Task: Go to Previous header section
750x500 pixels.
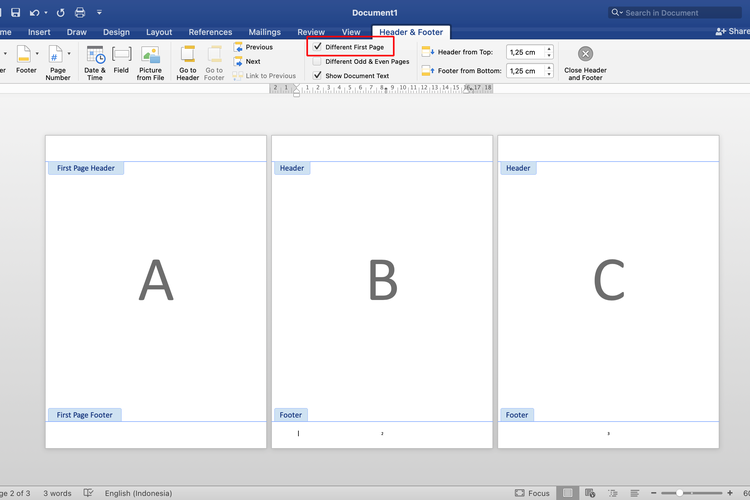Action: (x=258, y=47)
